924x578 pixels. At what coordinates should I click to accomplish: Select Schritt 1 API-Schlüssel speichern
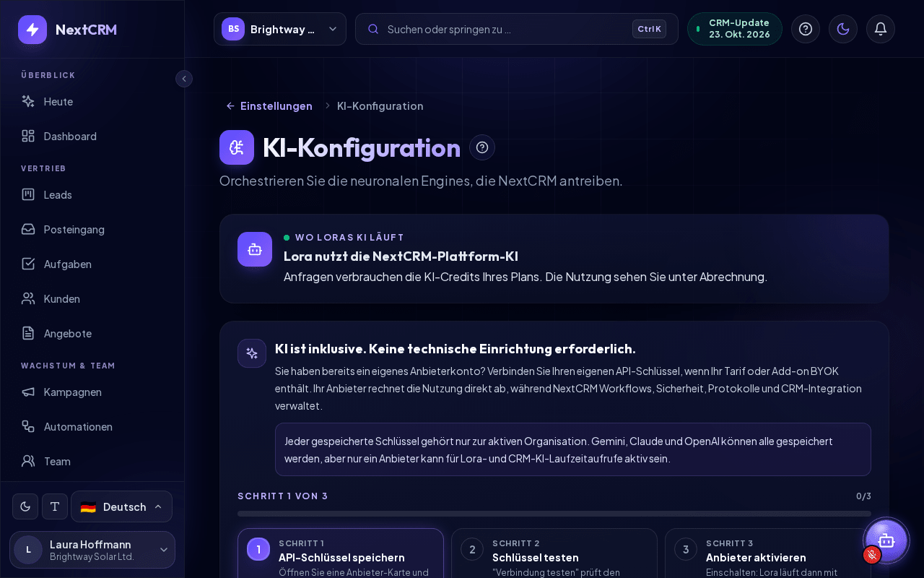point(341,553)
